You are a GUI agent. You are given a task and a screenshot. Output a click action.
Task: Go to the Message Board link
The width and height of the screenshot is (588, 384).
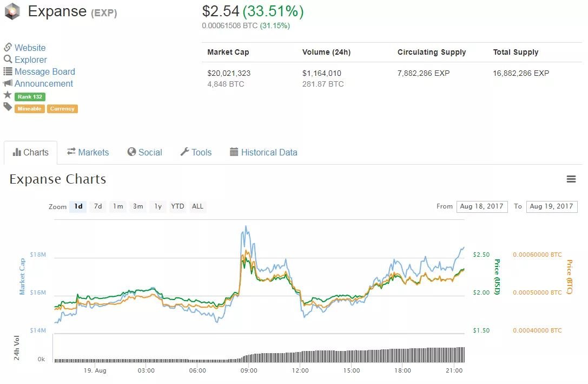[x=44, y=71]
